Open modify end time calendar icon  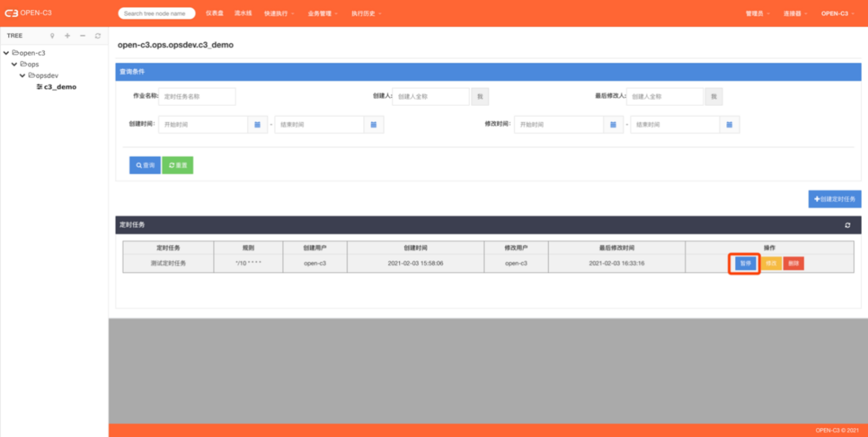coord(729,125)
